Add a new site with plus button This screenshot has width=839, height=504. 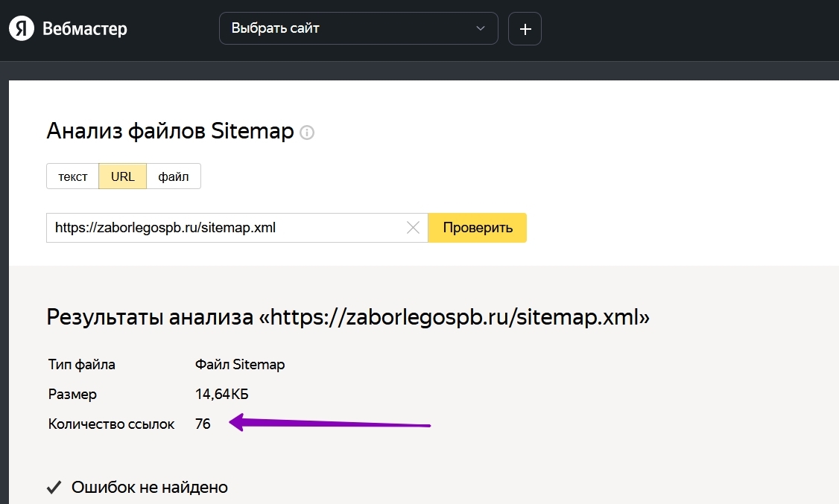click(x=525, y=29)
